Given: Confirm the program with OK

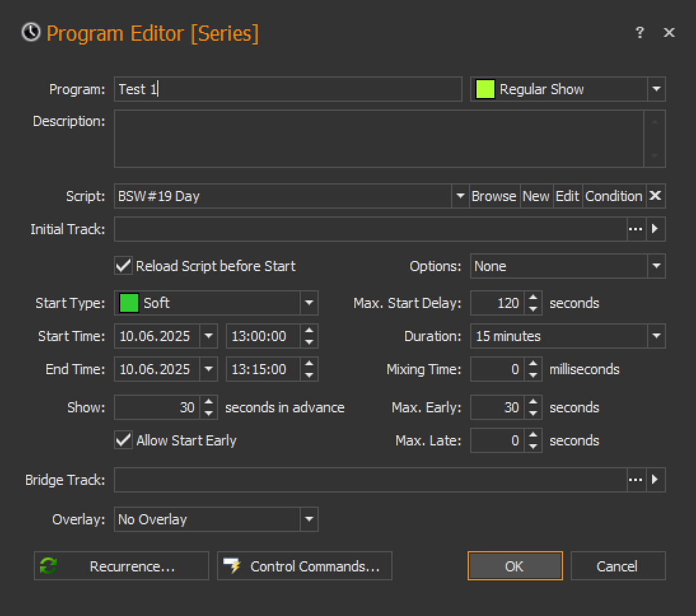Looking at the screenshot, I should pos(515,566).
